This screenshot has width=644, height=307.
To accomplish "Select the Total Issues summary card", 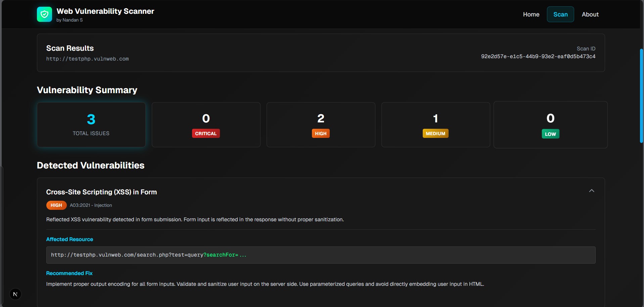I will click(91, 125).
